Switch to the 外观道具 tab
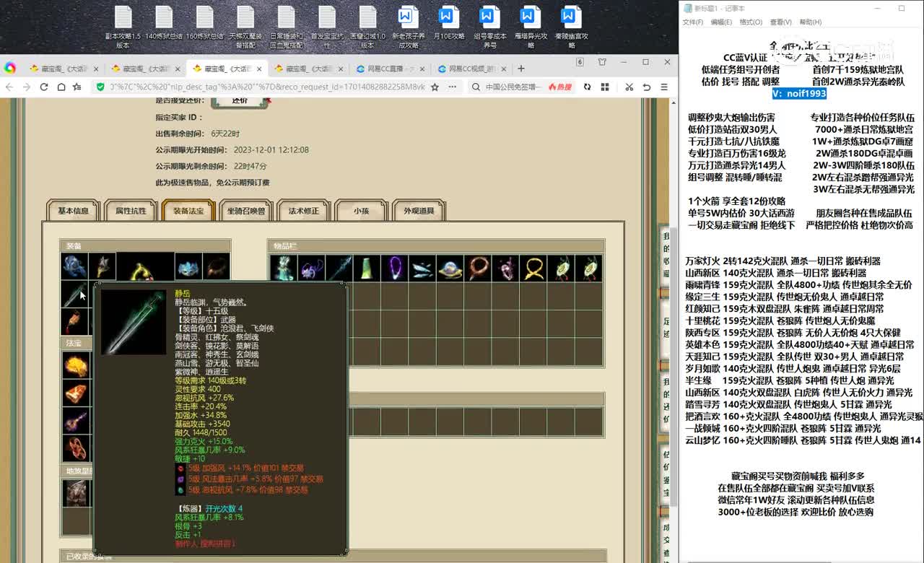This screenshot has height=563, width=924. click(419, 211)
